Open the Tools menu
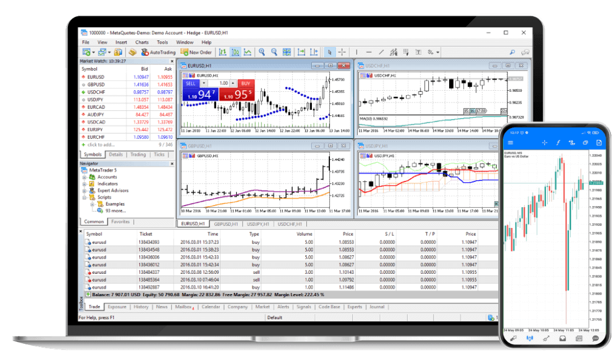The height and width of the screenshot is (364, 616). (x=162, y=43)
